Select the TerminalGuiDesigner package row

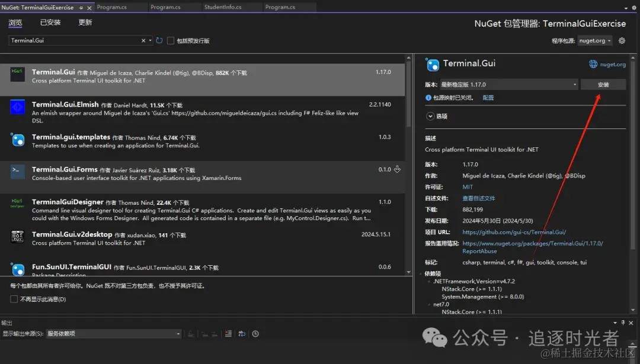[x=203, y=210]
